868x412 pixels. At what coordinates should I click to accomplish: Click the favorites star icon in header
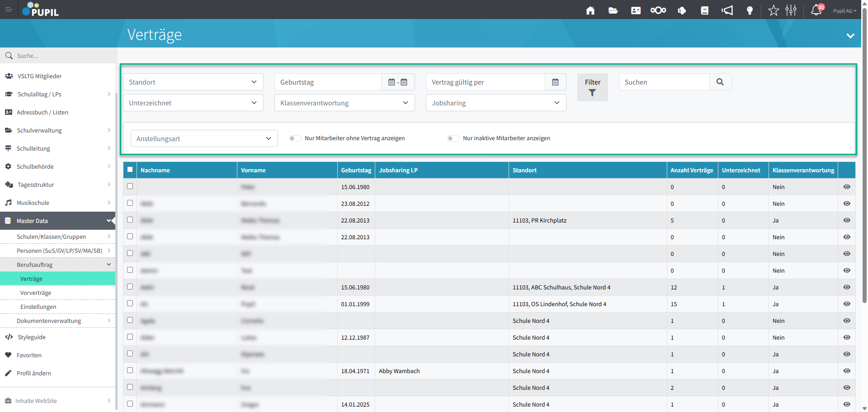(774, 10)
